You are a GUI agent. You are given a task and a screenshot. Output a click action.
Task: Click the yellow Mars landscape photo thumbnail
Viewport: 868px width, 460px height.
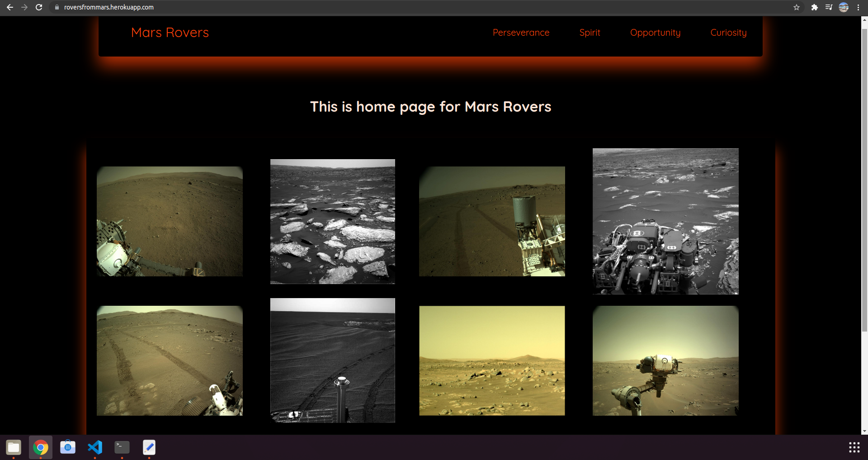point(492,360)
